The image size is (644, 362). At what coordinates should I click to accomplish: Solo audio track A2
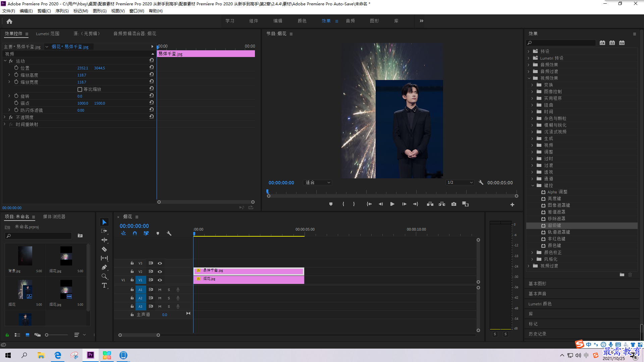coord(169,298)
